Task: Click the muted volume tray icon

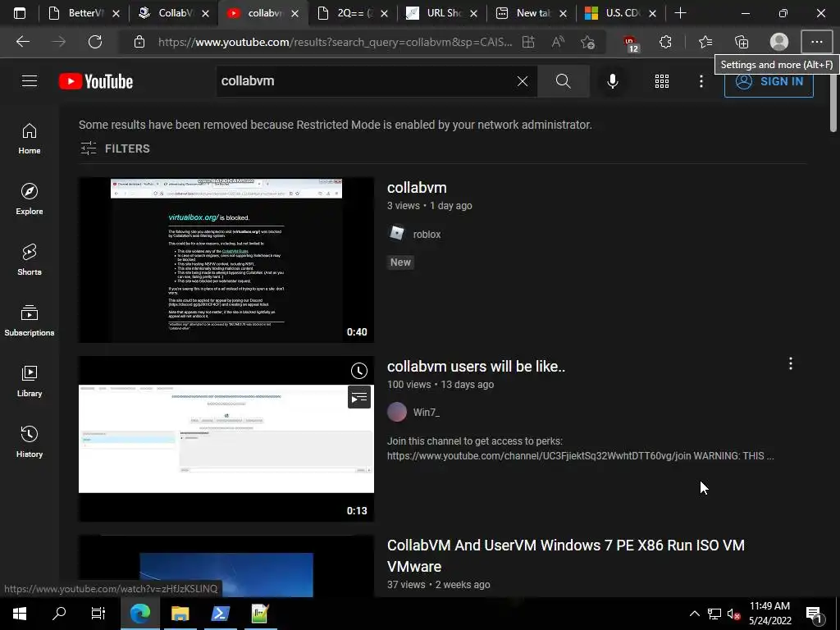Action: 733,614
